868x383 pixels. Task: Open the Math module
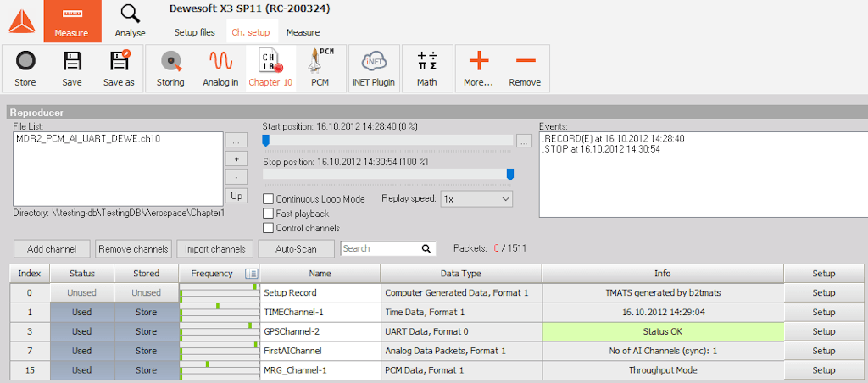pos(427,68)
